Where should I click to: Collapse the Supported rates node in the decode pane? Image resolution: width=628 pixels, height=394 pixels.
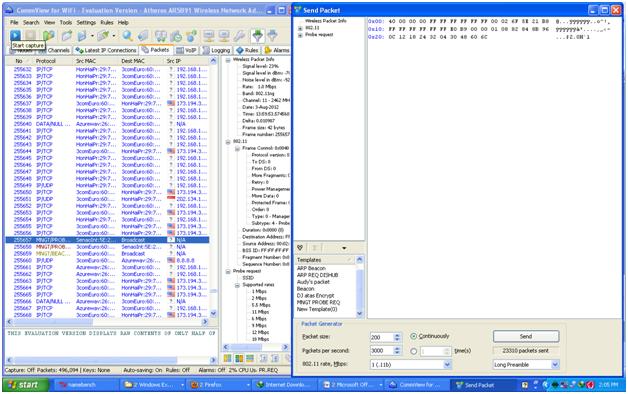[237, 285]
